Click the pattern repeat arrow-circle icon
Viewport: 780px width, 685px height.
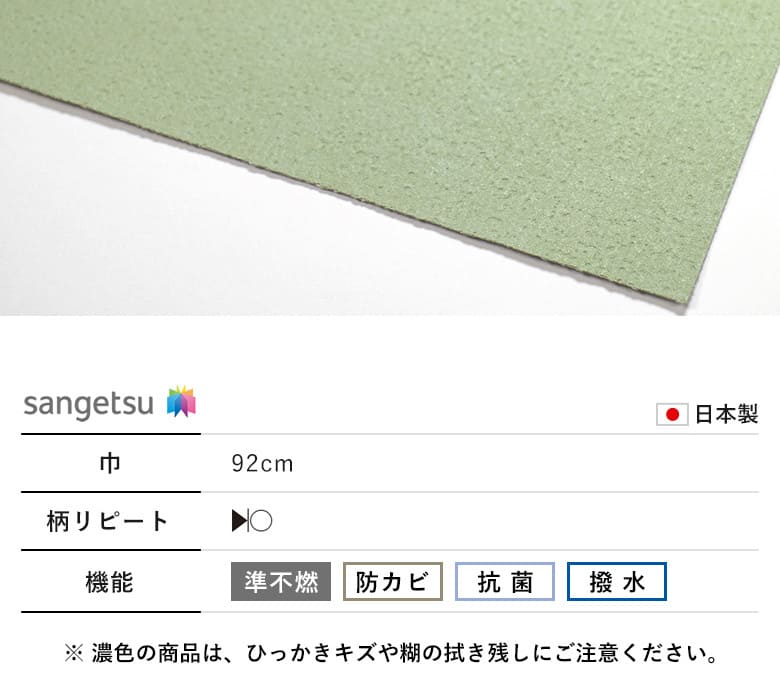pos(252,521)
